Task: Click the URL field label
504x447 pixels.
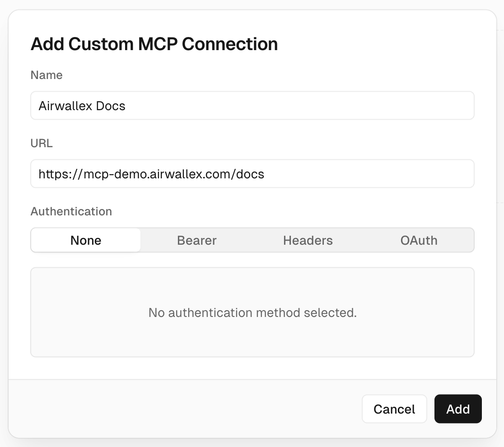Action: [x=42, y=143]
